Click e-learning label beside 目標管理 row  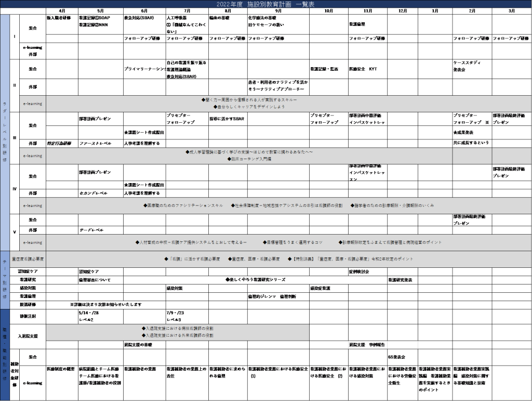pos(32,242)
